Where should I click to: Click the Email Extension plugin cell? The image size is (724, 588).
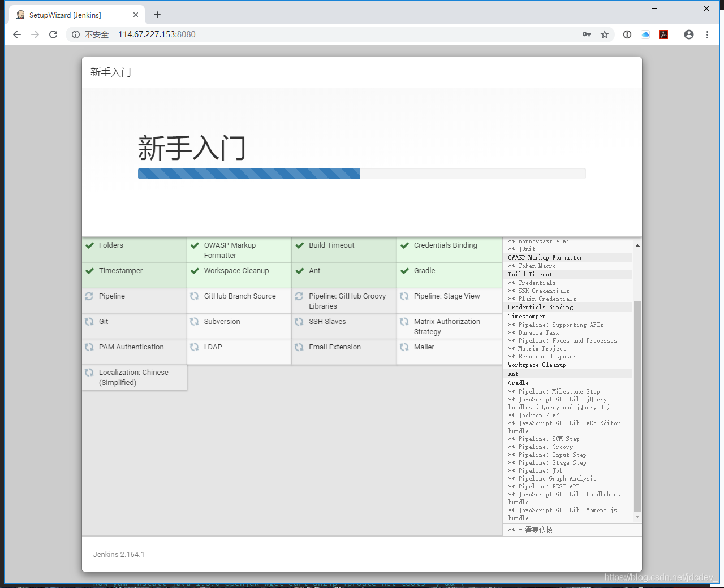point(344,352)
